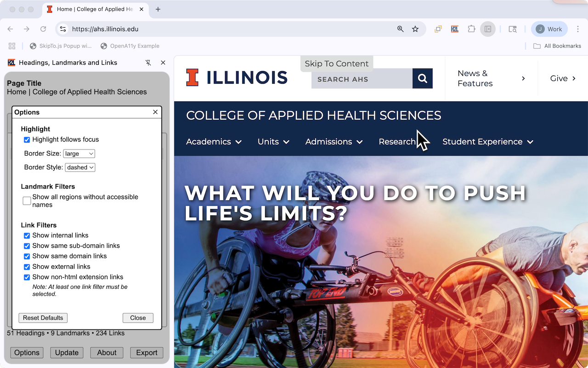Open the All Bookmarks folder
The width and height of the screenshot is (588, 368).
tap(557, 46)
